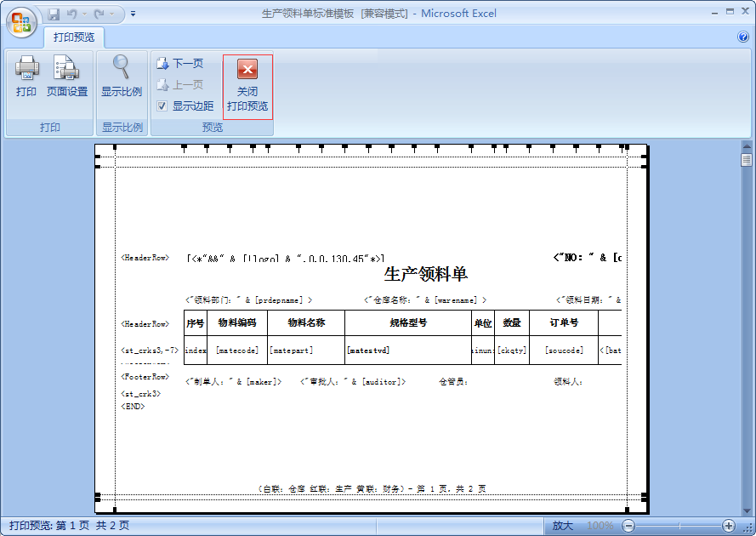Screen dimensions: 756x536
Task: Click vertical scrollbar down arrow
Action: pos(747,510)
